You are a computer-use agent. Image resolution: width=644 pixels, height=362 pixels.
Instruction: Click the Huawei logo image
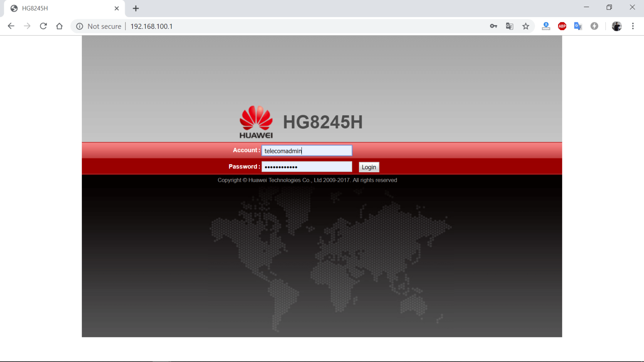pyautogui.click(x=256, y=122)
